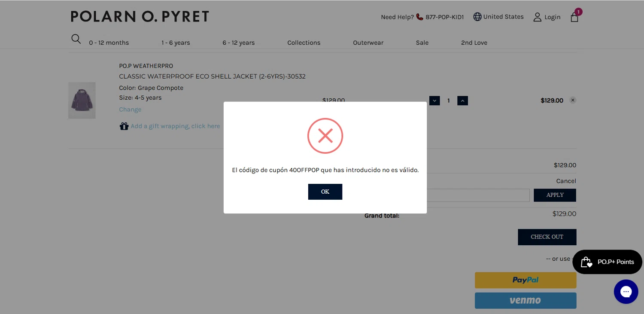Image resolution: width=644 pixels, height=314 pixels.
Task: Click the cart item count badge
Action: (578, 12)
